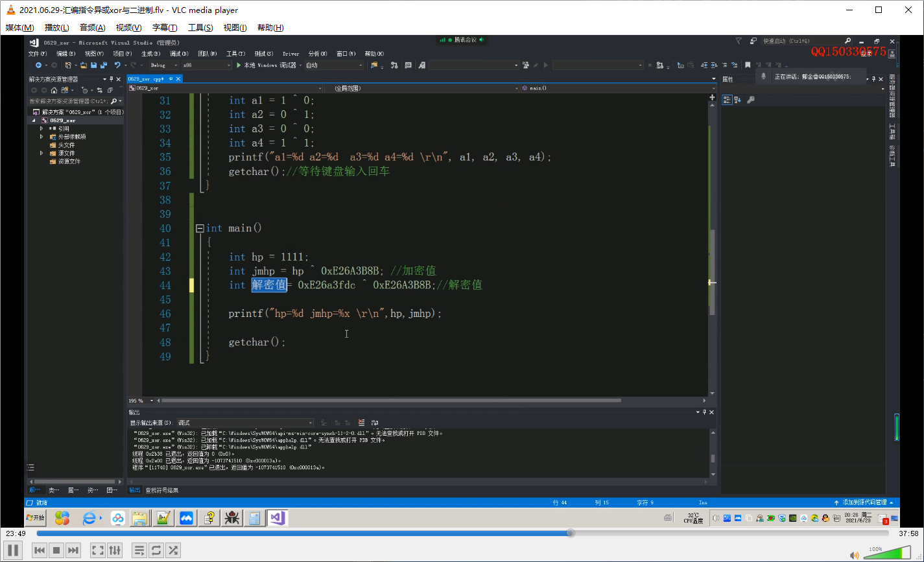Click Solution Explorer sync refresh icon
The image size is (924, 562).
point(100,90)
